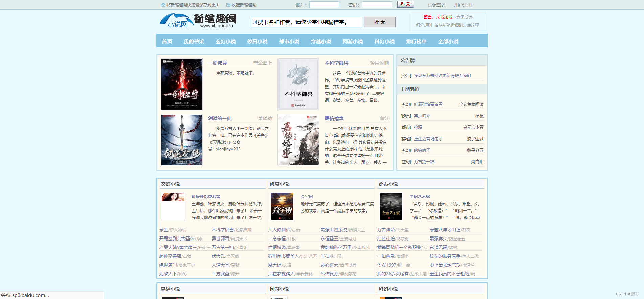The width and height of the screenshot is (644, 299).
Task: Open 万古第一神 in 上期强推 list
Action: coord(424,162)
